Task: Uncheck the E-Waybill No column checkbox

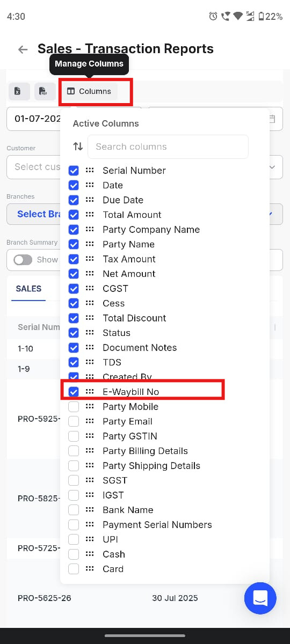Action: (x=74, y=392)
